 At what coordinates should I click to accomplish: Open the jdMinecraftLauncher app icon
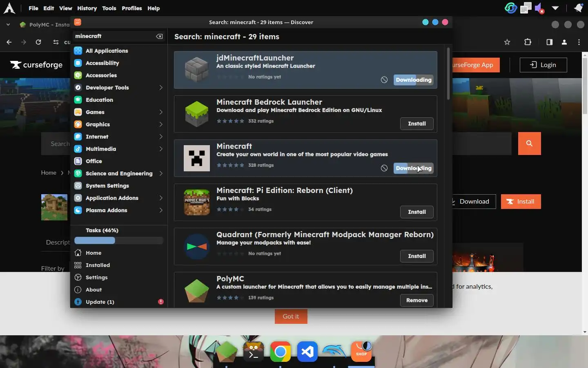coord(197,70)
